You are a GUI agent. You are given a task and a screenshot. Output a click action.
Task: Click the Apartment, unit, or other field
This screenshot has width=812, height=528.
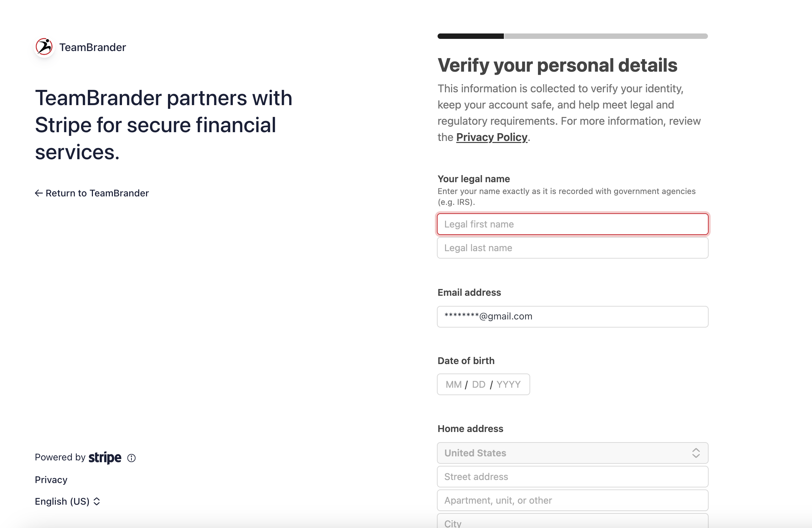pyautogui.click(x=572, y=500)
